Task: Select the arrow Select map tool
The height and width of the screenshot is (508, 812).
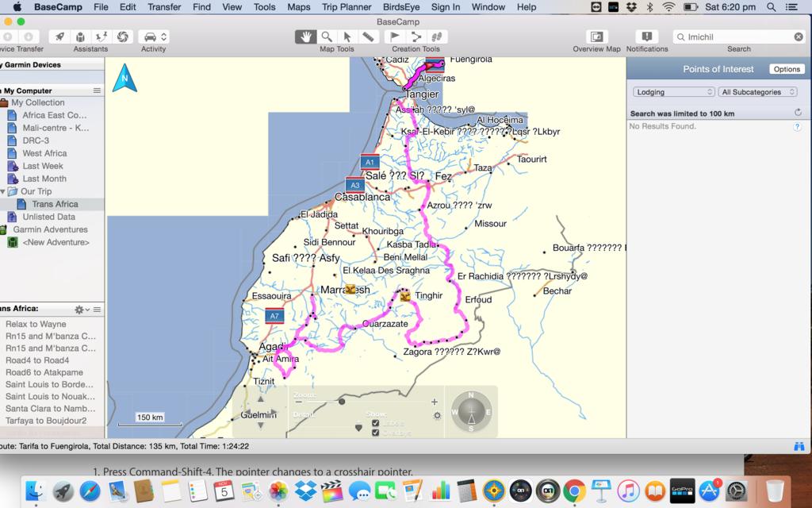Action: (x=347, y=37)
